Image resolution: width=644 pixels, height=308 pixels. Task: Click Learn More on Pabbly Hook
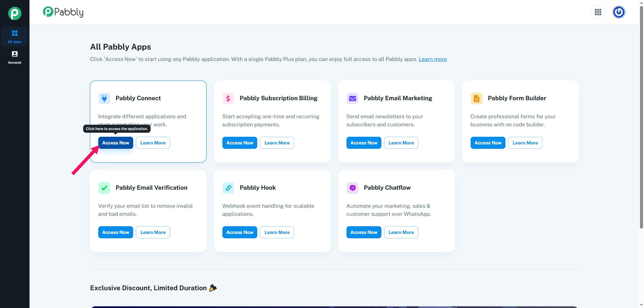[x=277, y=232]
